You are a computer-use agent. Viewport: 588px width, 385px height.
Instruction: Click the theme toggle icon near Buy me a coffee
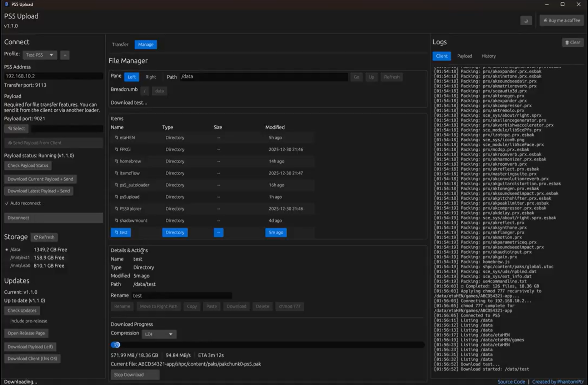coord(526,21)
